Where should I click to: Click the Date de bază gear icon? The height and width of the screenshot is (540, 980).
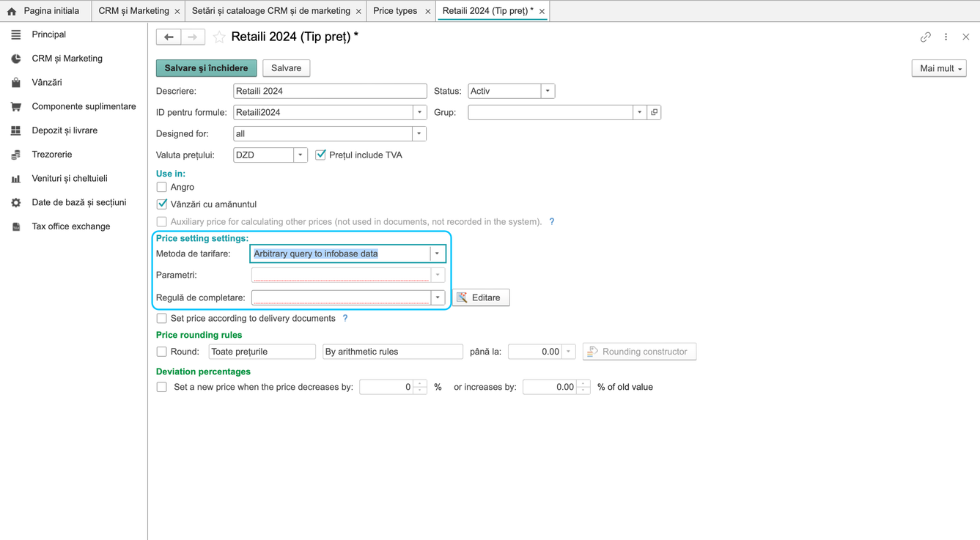16,203
